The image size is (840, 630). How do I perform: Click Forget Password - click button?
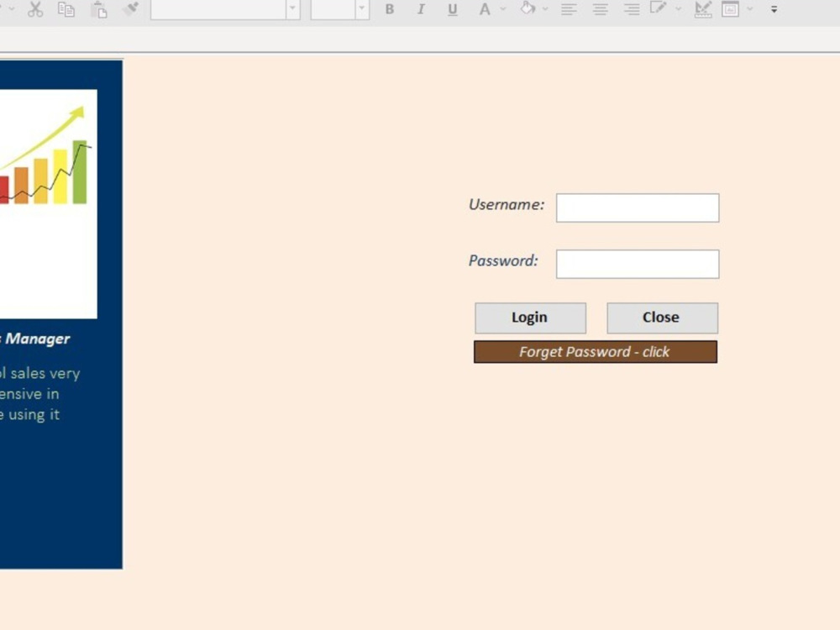pyautogui.click(x=596, y=352)
